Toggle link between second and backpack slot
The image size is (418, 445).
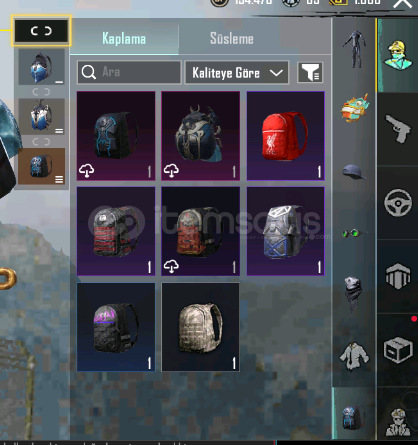click(x=41, y=142)
